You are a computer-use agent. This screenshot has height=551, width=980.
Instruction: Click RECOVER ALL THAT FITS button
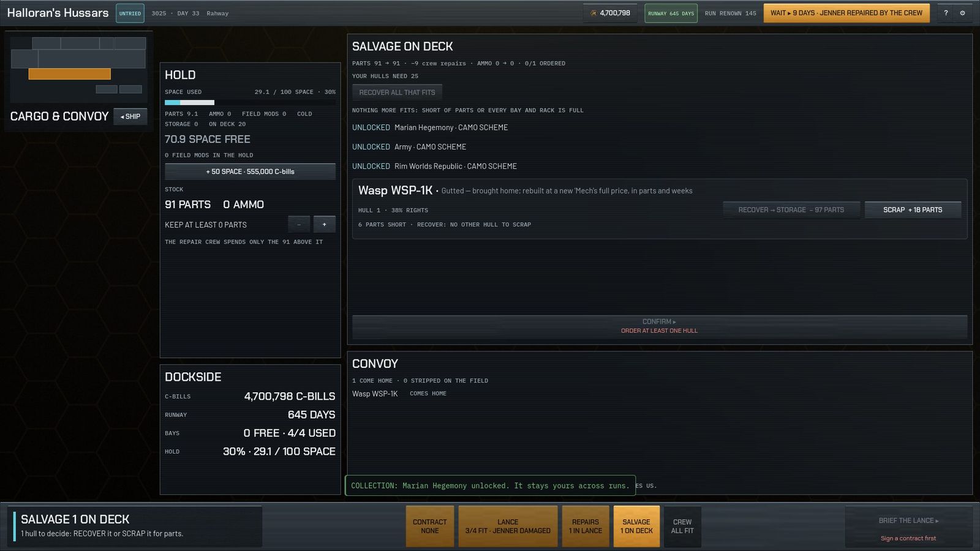397,92
